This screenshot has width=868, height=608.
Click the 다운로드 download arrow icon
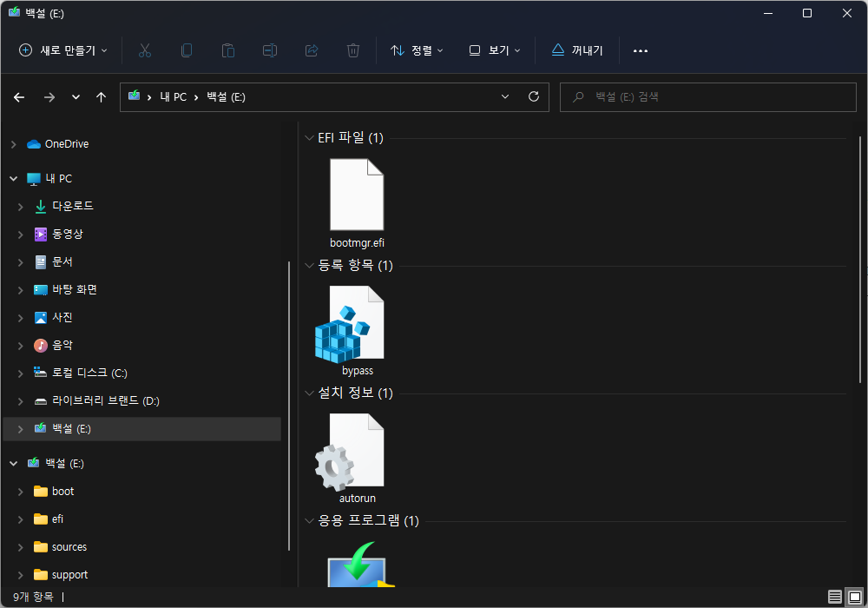pyautogui.click(x=41, y=207)
